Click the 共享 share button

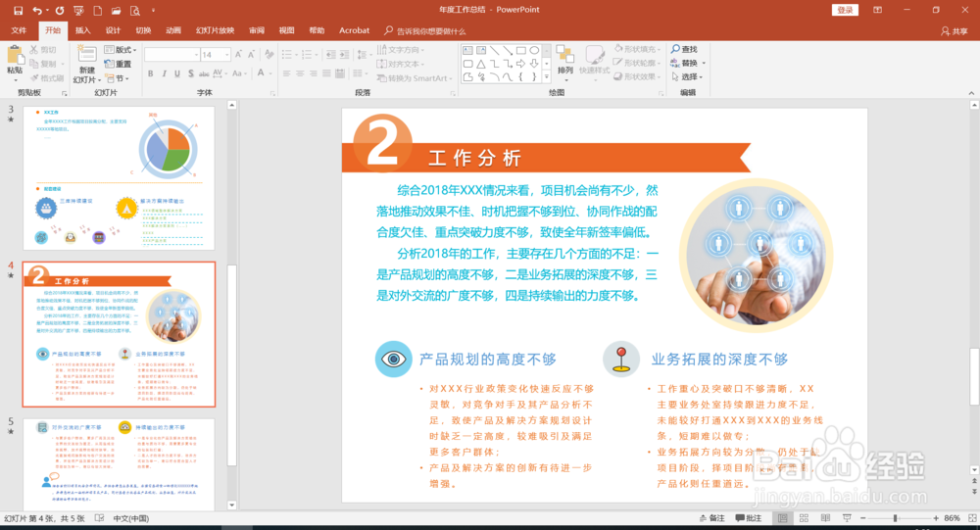coord(954,31)
